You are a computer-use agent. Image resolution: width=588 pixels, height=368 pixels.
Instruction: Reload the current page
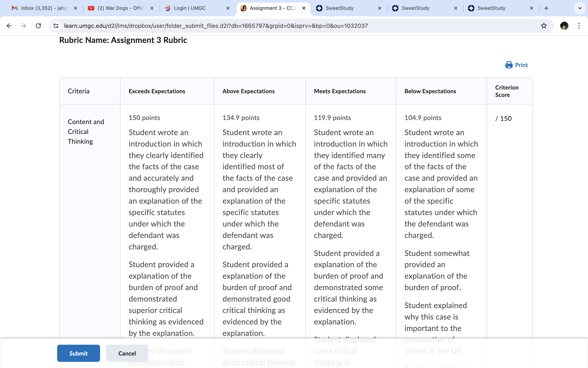38,26
